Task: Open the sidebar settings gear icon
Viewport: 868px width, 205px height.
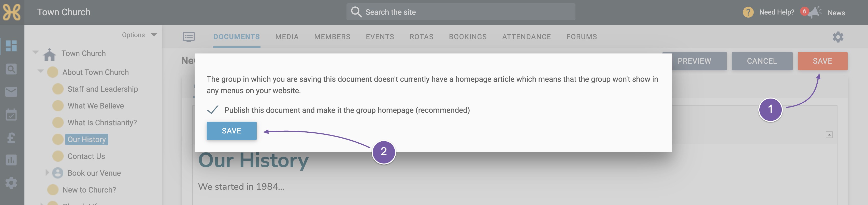Action: coord(11,183)
